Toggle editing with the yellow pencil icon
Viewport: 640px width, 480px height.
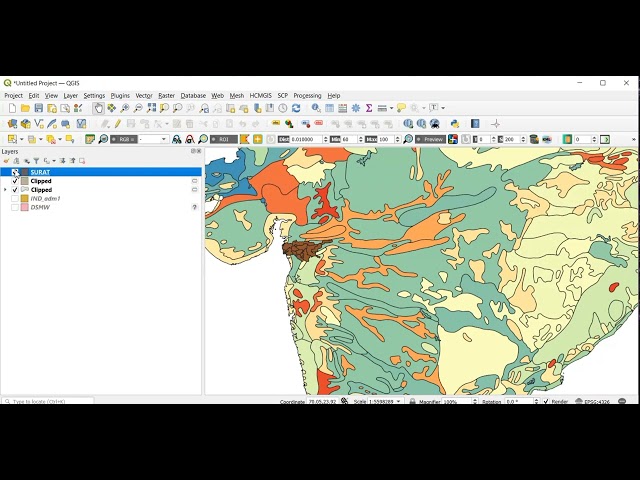118,124
